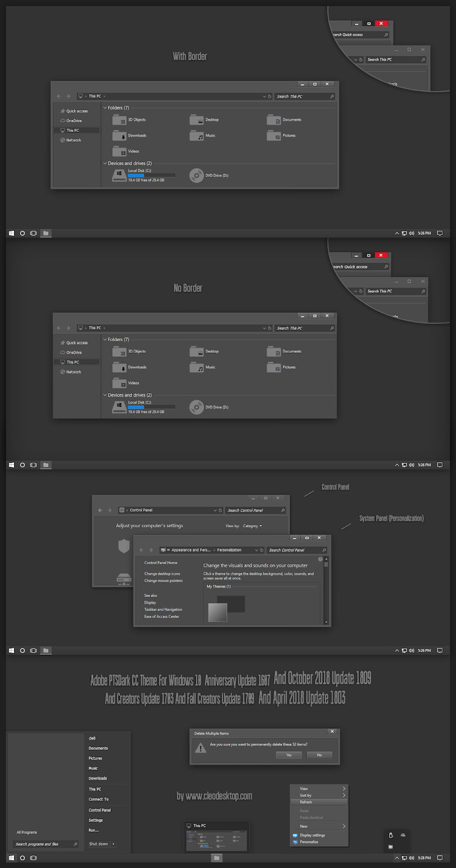Open Desktop folder in With Border window
The image size is (456, 868).
click(x=205, y=120)
